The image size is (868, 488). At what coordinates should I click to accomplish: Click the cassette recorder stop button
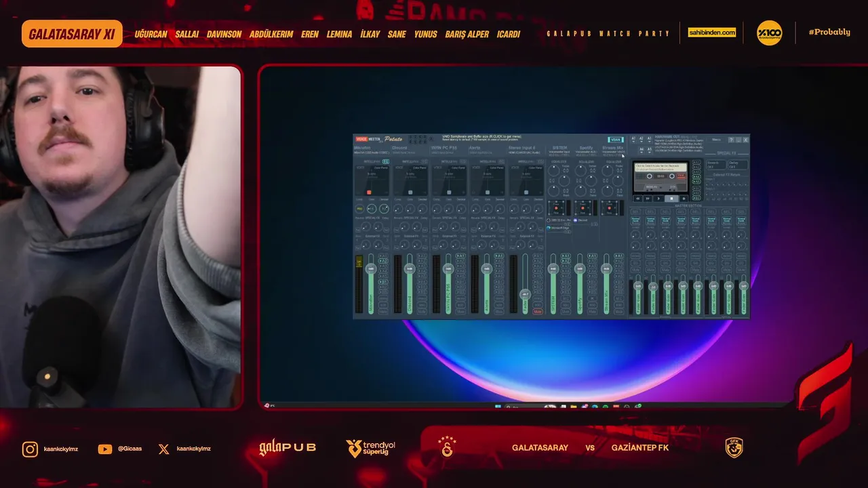(671, 199)
